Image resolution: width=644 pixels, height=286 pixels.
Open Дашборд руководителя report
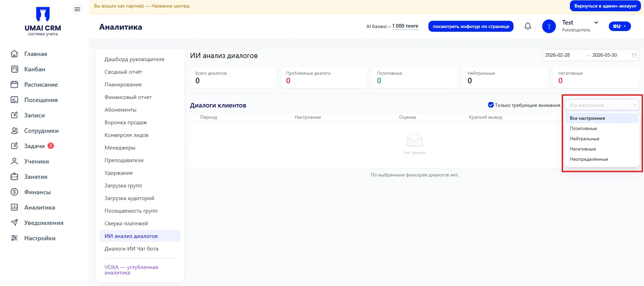point(134,59)
